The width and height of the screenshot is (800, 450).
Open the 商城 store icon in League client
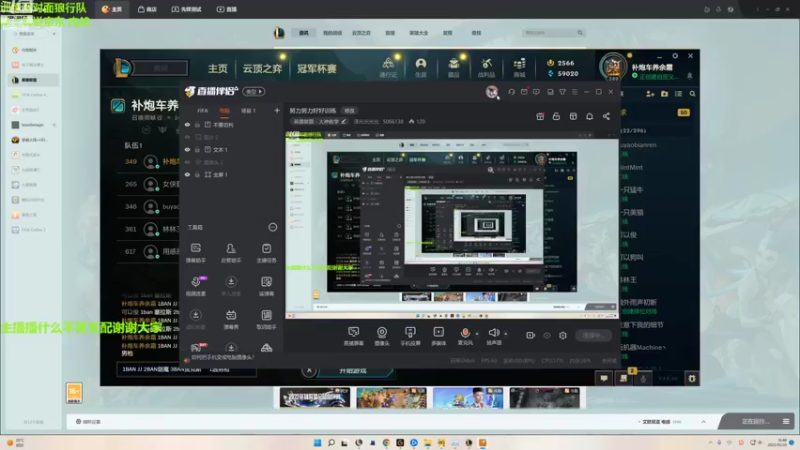(x=519, y=67)
